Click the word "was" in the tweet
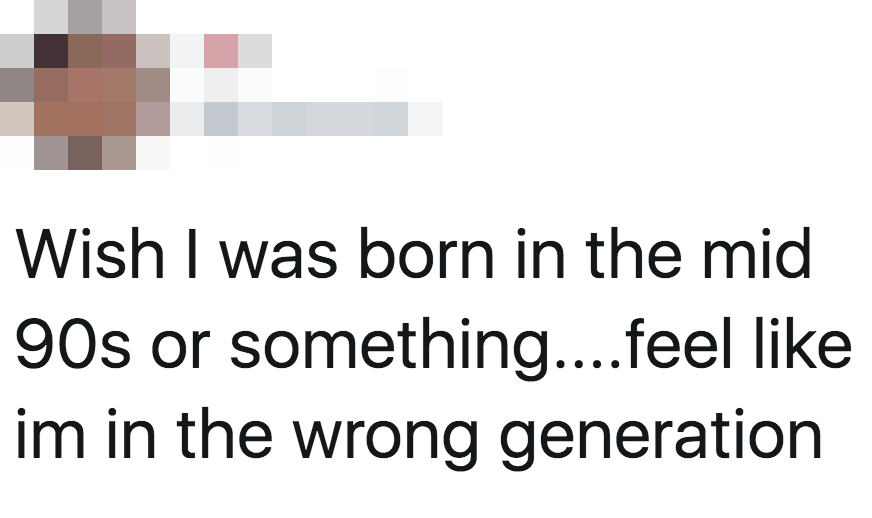Screen dimensions: 872x518 point(279,257)
